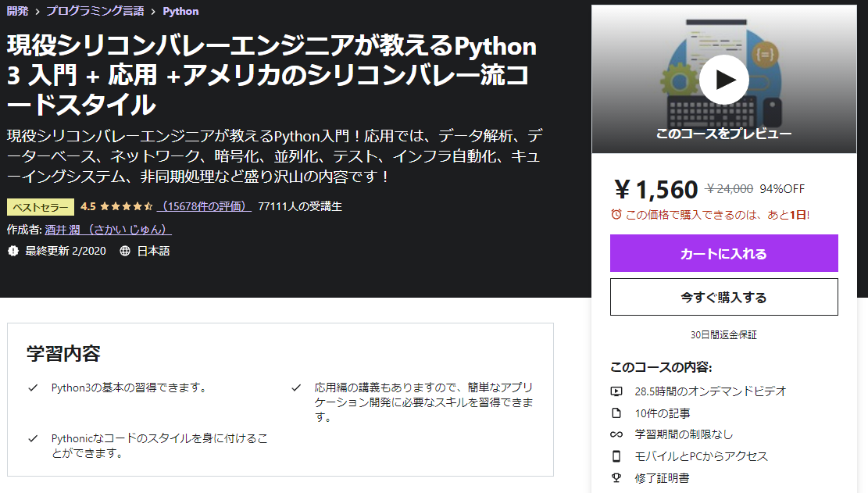The image size is (868, 493).
Task: Click このコースをプレビュー caption
Action: (x=724, y=134)
